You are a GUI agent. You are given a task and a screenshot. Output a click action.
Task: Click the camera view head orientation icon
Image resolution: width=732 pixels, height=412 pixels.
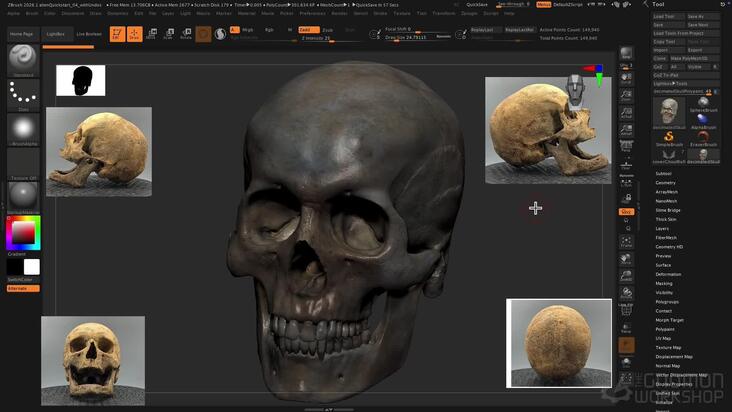point(576,91)
